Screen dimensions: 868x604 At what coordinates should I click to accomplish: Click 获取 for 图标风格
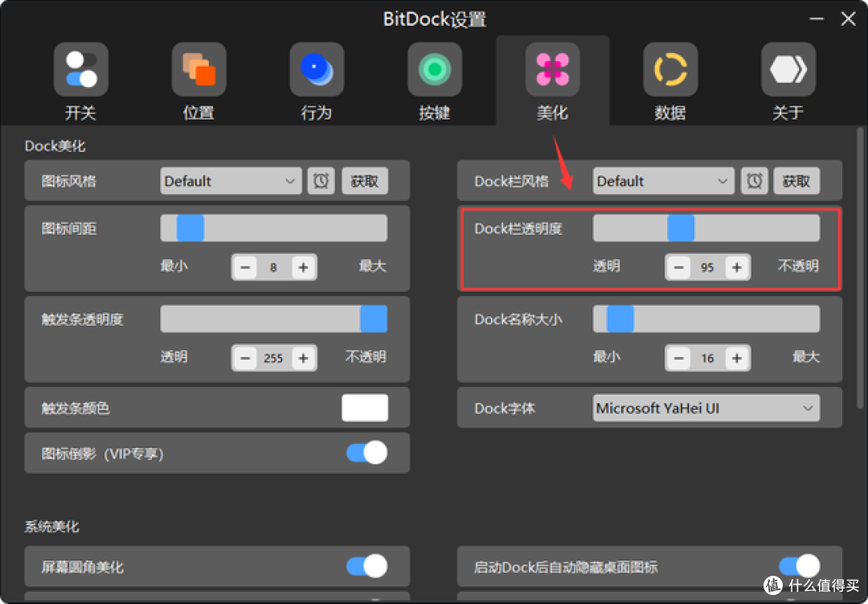[x=365, y=181]
